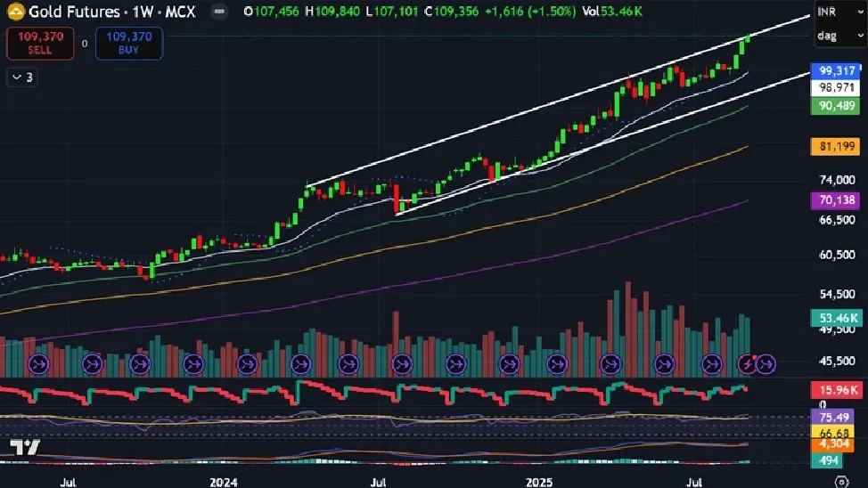
Task: Click the purple 75.49 RSI value label
Action: click(x=833, y=417)
